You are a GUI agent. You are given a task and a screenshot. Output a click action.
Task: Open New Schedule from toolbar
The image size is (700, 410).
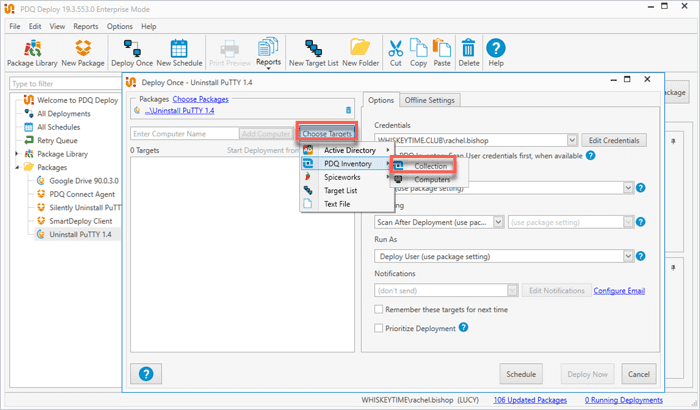tap(179, 53)
